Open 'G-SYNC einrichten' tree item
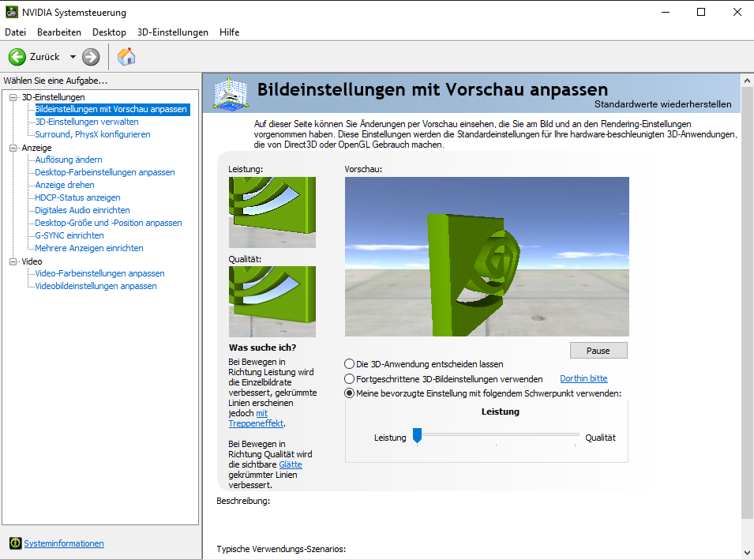This screenshot has height=560, width=754. click(x=69, y=235)
